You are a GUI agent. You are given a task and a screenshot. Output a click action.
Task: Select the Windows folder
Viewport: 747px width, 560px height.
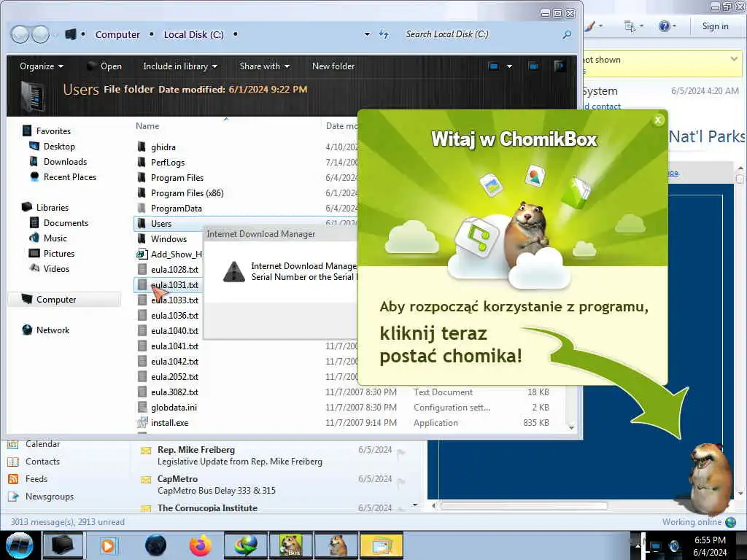pos(169,238)
